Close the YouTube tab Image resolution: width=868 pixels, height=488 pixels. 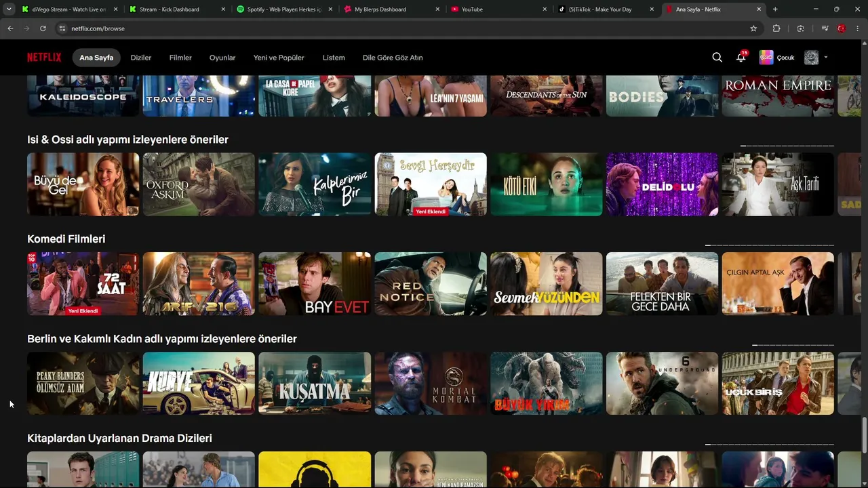coord(545,9)
